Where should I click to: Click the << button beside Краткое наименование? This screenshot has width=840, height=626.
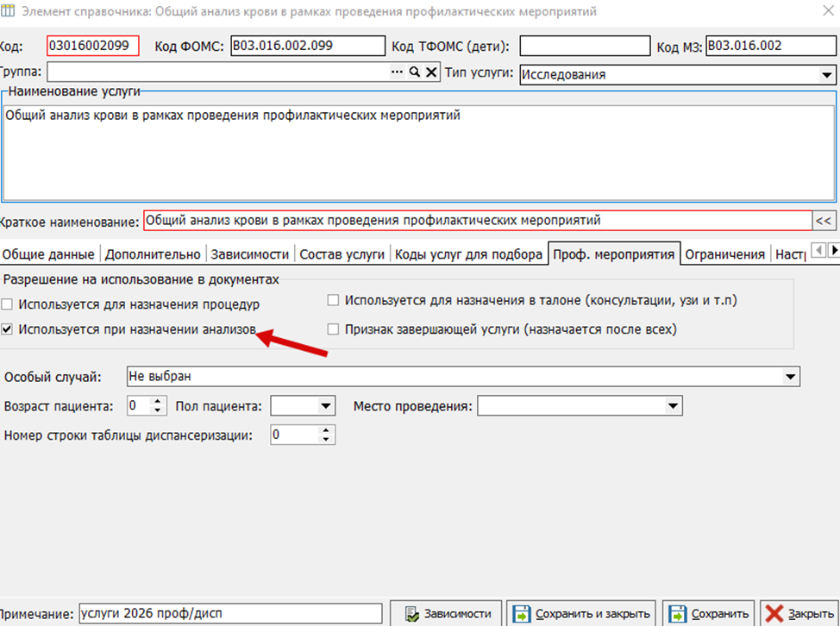pyautogui.click(x=824, y=221)
